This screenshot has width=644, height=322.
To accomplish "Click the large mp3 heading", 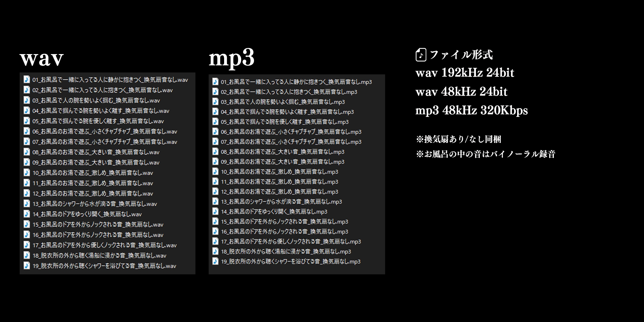I will coord(232,59).
